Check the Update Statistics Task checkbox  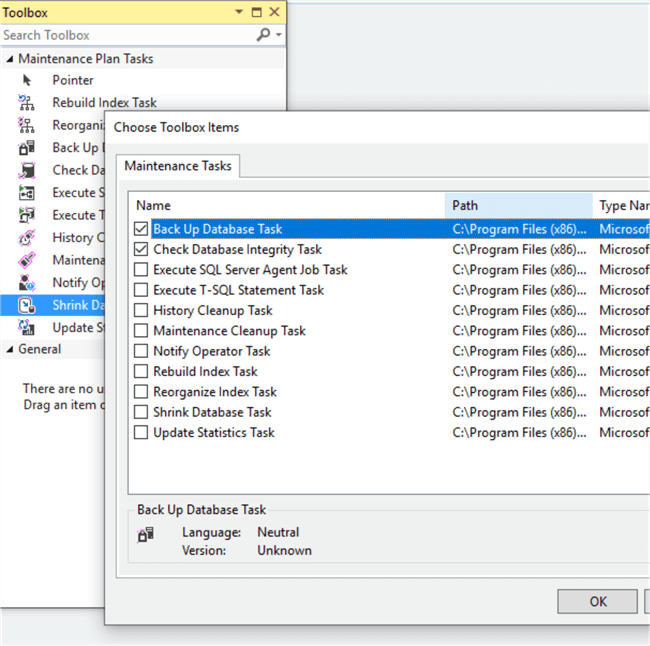(141, 432)
